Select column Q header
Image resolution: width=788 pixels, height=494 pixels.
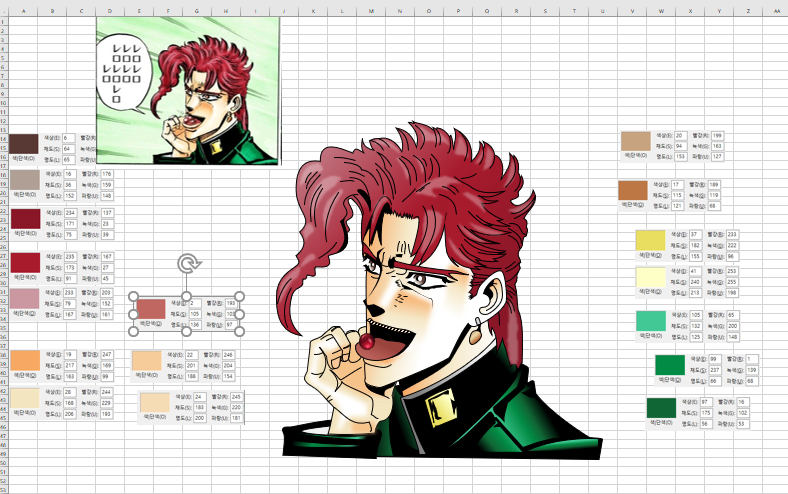pyautogui.click(x=487, y=11)
